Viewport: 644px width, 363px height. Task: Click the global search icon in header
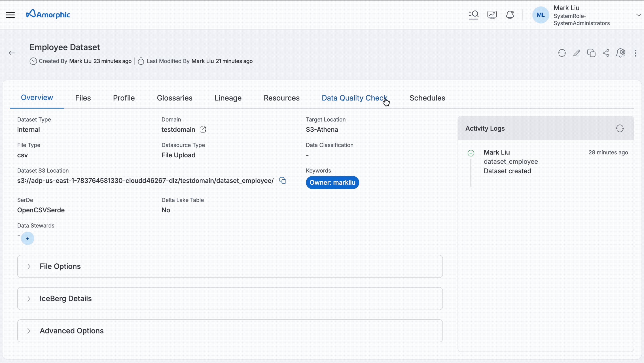coord(473,15)
